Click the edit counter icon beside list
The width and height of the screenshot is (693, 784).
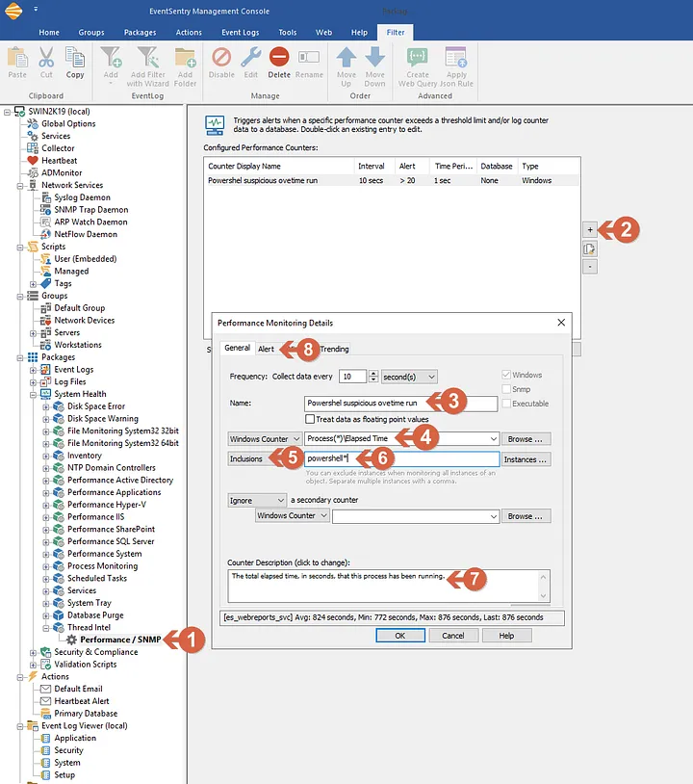pos(590,248)
